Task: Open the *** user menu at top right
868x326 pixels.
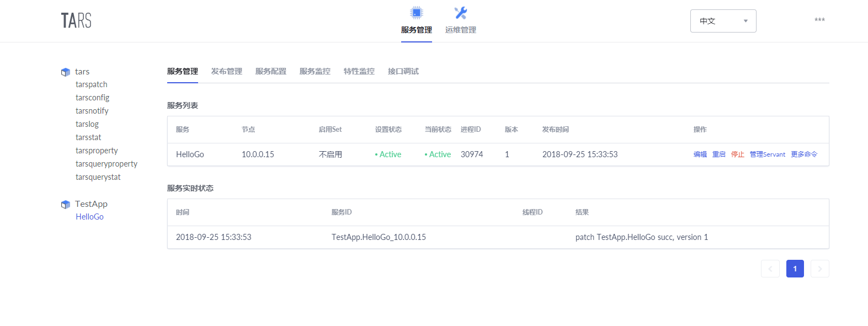Action: point(819,20)
